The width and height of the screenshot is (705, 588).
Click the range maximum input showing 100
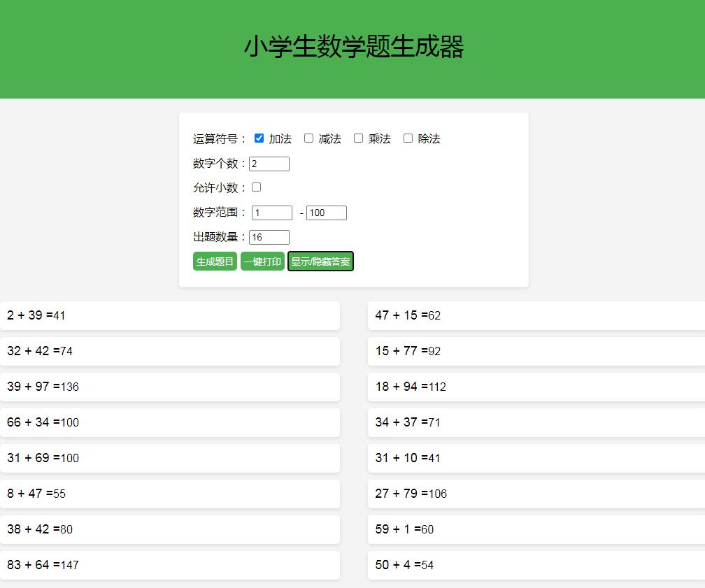(x=326, y=213)
